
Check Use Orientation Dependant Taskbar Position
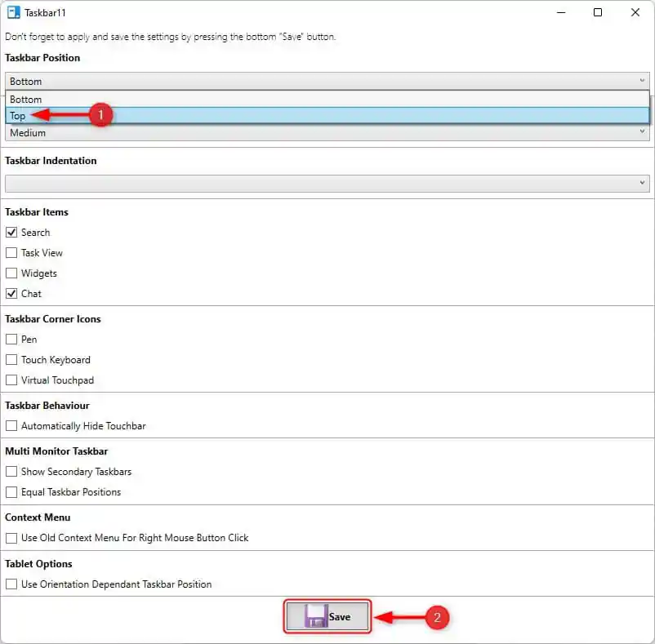click(11, 584)
